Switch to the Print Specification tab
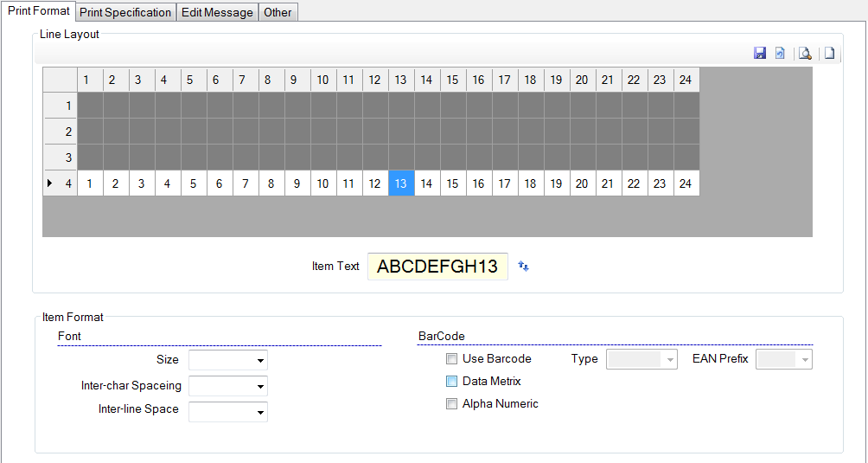The height and width of the screenshot is (463, 868). pyautogui.click(x=125, y=12)
